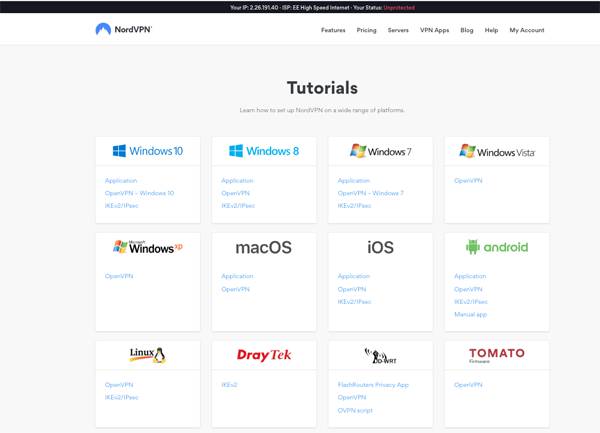Image resolution: width=600 pixels, height=433 pixels.
Task: Open macOS Application tutorial
Action: pyautogui.click(x=237, y=276)
